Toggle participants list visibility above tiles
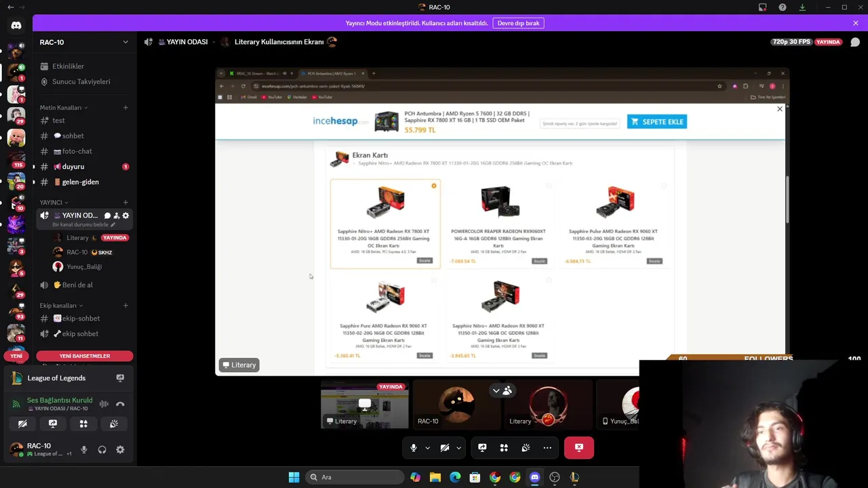Screen dimensions: 868x488 [502, 390]
